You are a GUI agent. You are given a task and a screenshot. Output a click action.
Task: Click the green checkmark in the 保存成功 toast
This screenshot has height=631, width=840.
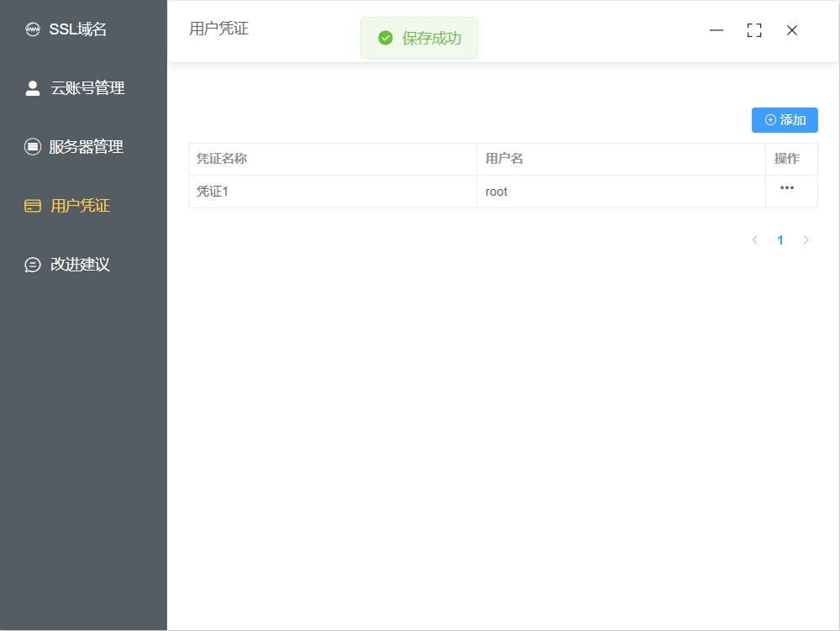coord(386,38)
